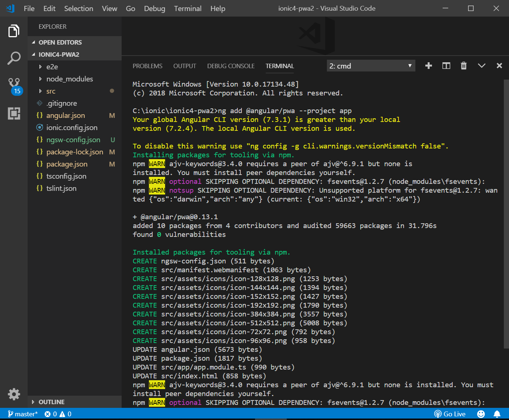Image resolution: width=509 pixels, height=420 pixels.
Task: Click 'found 0 vulnerabilities' terminal line
Action: (x=179, y=235)
